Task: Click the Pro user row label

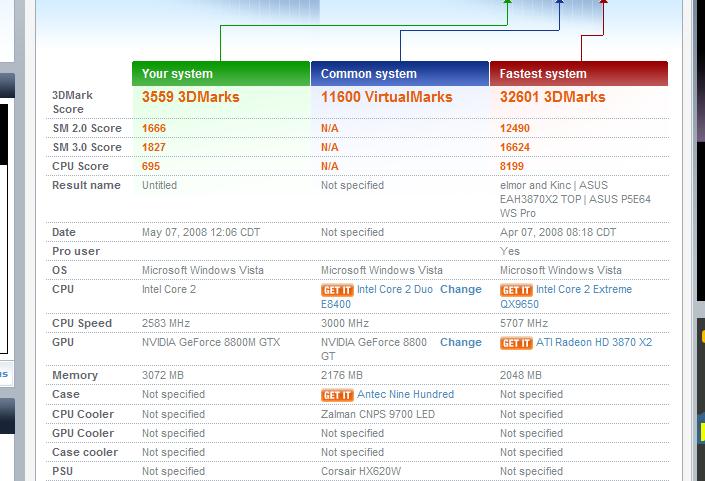Action: pyautogui.click(x=76, y=251)
